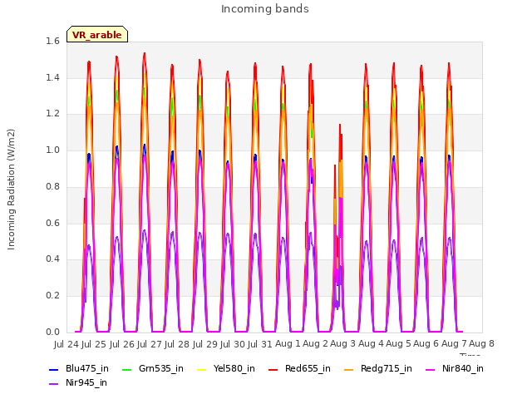Image resolution: width=532 pixels, height=399 pixels.
Task: Click the Nir945_in legend label
Action: click(86, 382)
